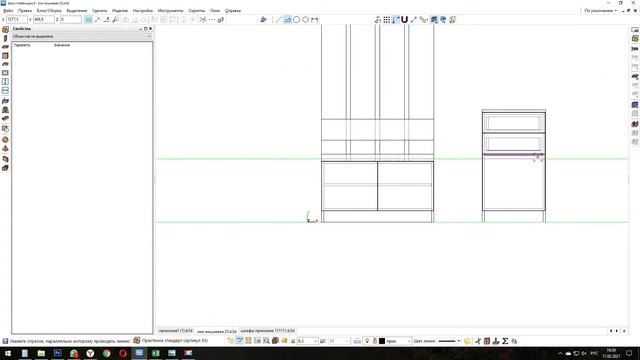
Task: Open the Справка menu
Action: [x=233, y=11]
